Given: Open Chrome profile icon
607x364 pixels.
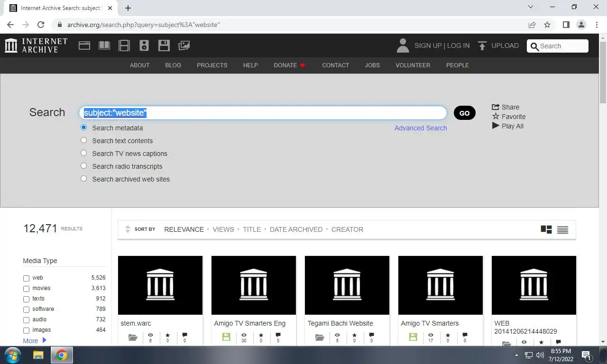Looking at the screenshot, I should tap(581, 25).
